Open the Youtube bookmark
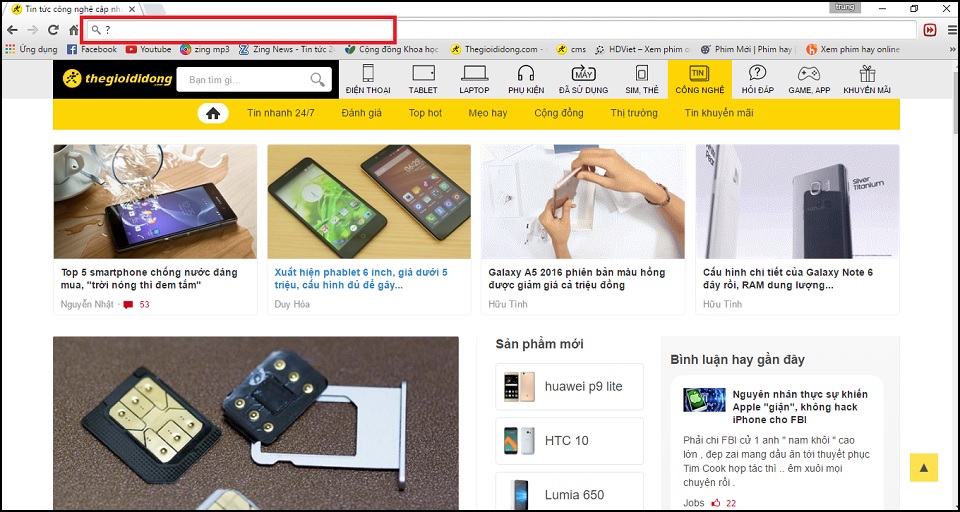The width and height of the screenshot is (960, 512). pos(149,49)
